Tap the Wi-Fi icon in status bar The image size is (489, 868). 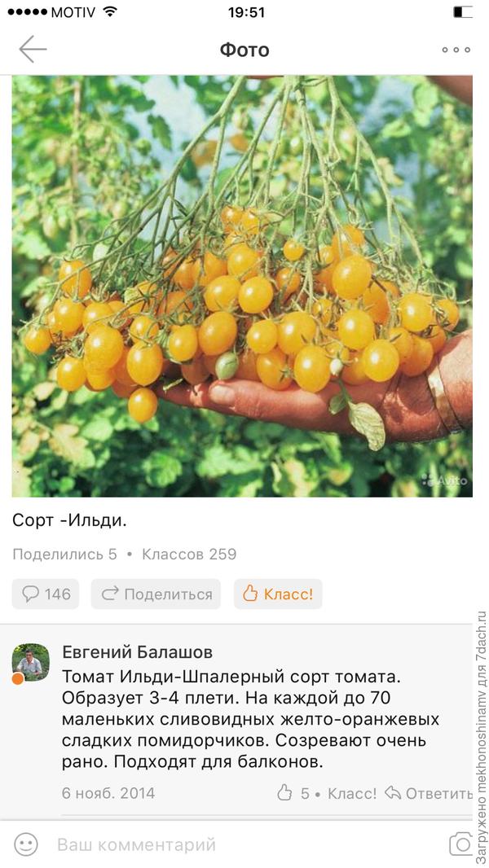tap(110, 11)
